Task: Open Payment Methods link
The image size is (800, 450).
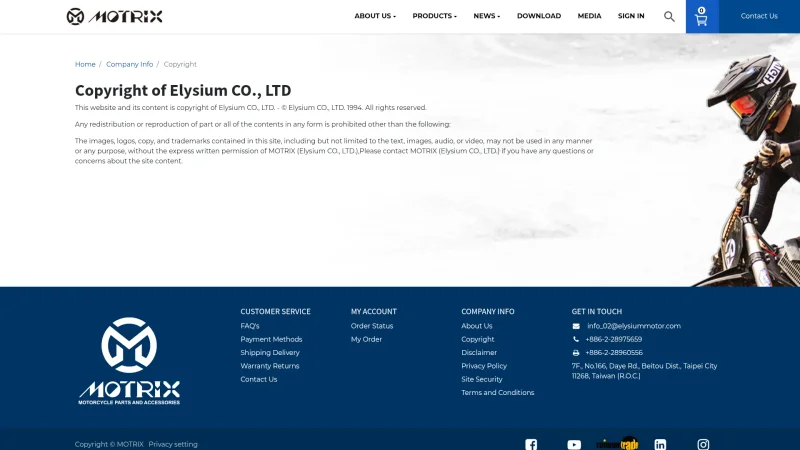Action: (271, 339)
